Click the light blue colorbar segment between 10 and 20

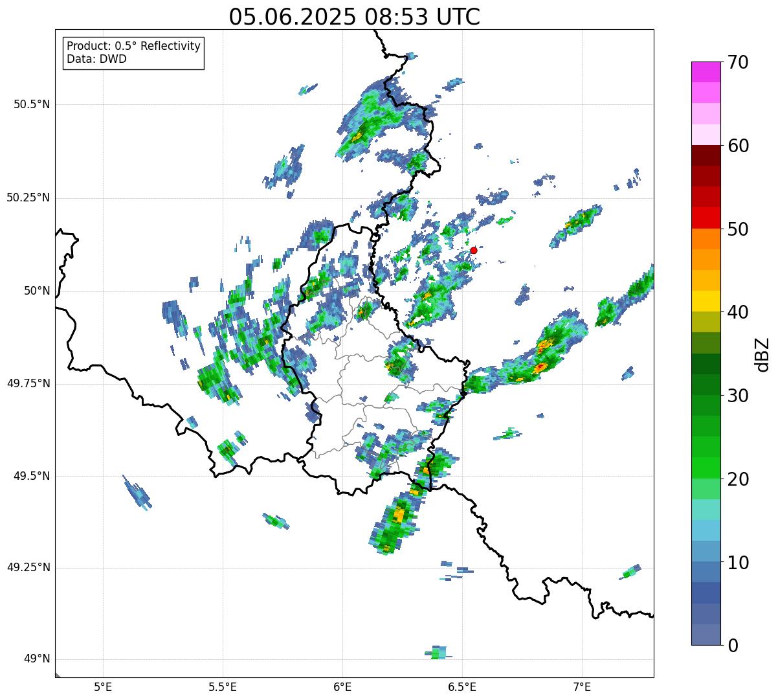tap(706, 530)
